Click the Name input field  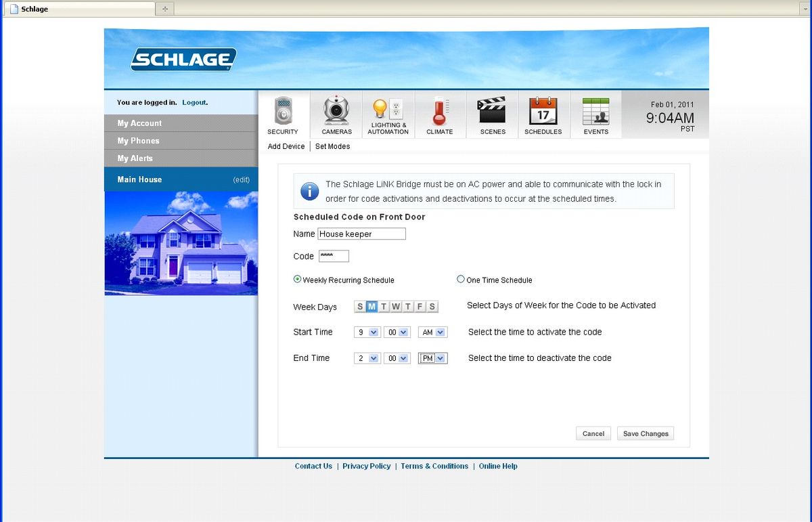[x=361, y=234]
